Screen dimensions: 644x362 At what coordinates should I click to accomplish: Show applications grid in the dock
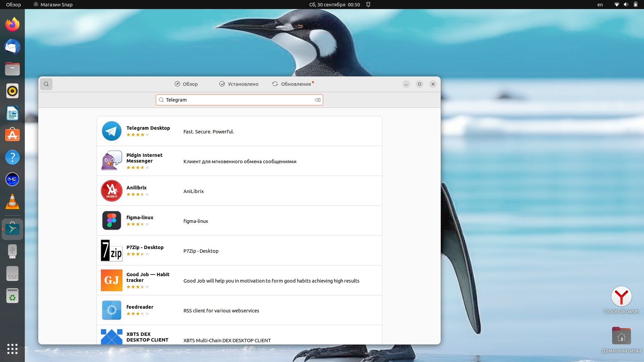pyautogui.click(x=12, y=349)
